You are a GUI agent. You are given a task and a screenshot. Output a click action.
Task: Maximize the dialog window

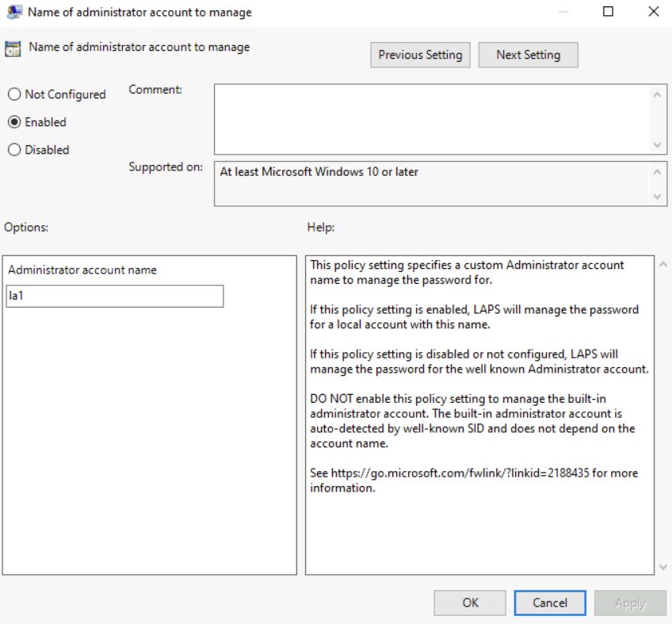click(608, 12)
